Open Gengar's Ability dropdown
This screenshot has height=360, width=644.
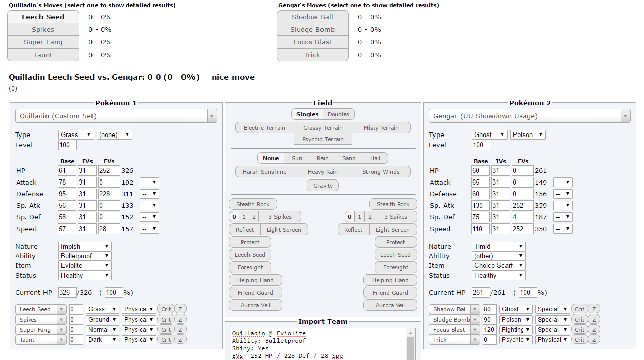coord(498,256)
